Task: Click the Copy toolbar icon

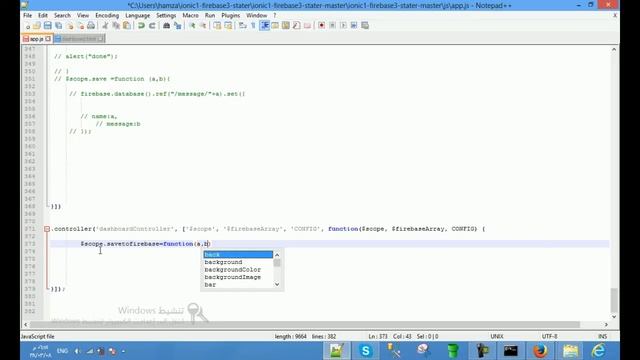Action: click(x=116, y=26)
